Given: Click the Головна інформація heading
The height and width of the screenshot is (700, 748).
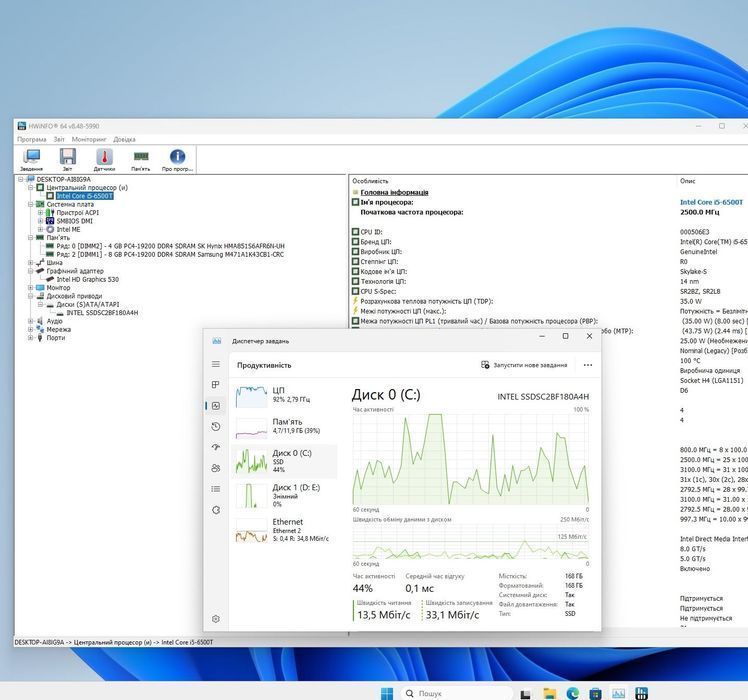Looking at the screenshot, I should point(394,192).
